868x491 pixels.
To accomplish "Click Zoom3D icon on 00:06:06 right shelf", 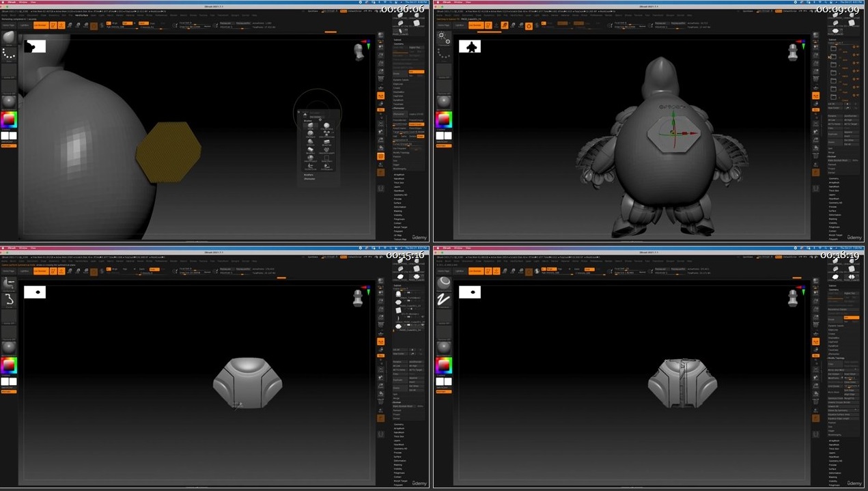I will coord(381,139).
